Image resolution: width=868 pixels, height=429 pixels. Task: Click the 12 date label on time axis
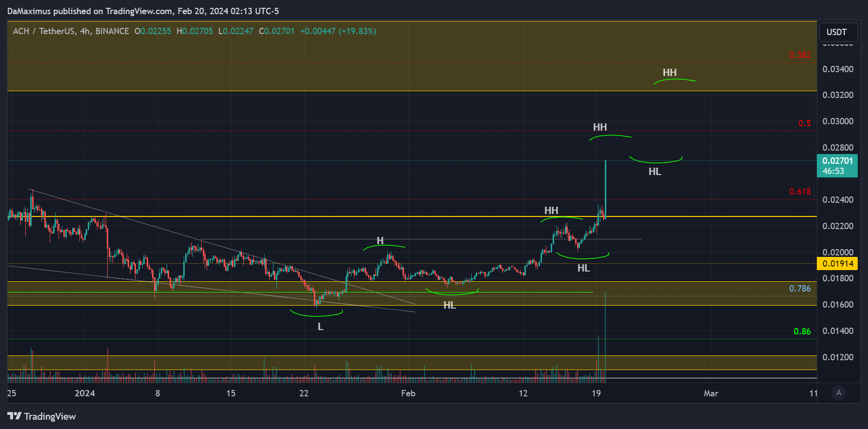point(523,393)
